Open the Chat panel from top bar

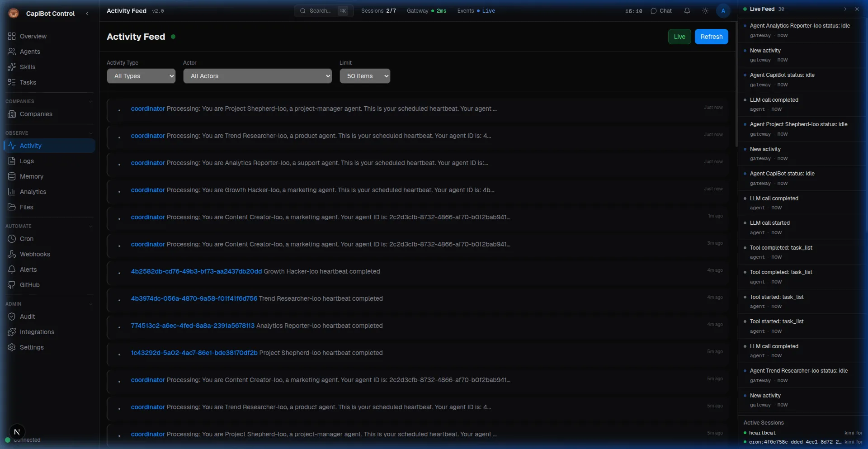click(x=661, y=11)
